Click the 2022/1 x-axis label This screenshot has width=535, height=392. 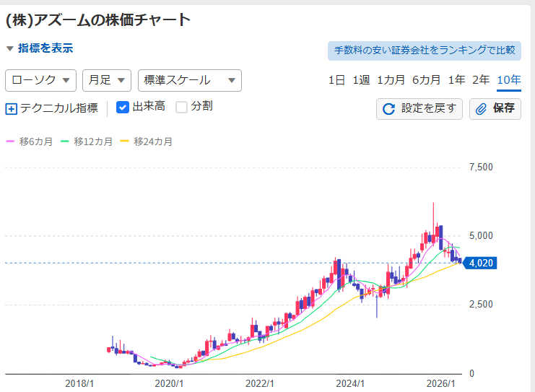click(260, 384)
